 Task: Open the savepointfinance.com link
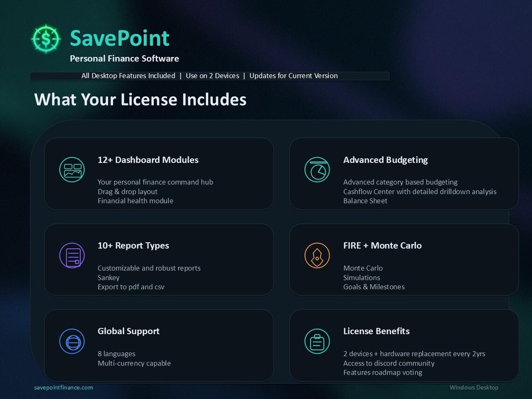tap(63, 387)
